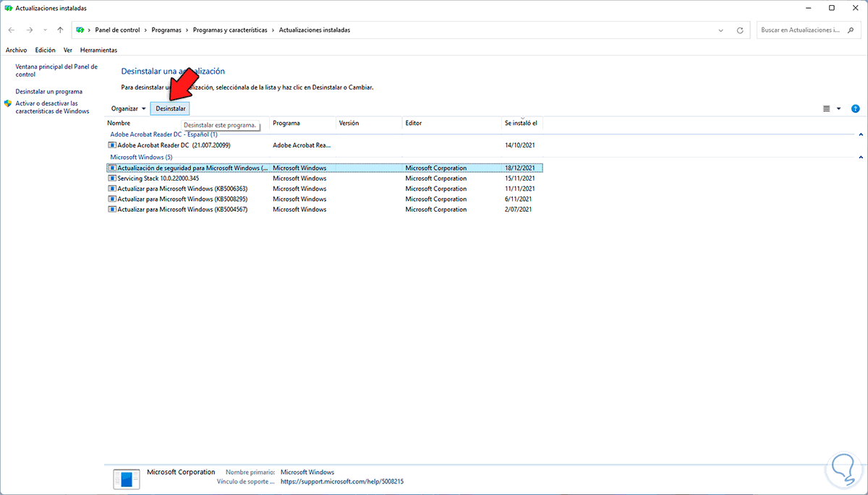Click the Adobe Acrobat Rea... program cell
Image resolution: width=868 pixels, height=495 pixels.
pos(302,145)
